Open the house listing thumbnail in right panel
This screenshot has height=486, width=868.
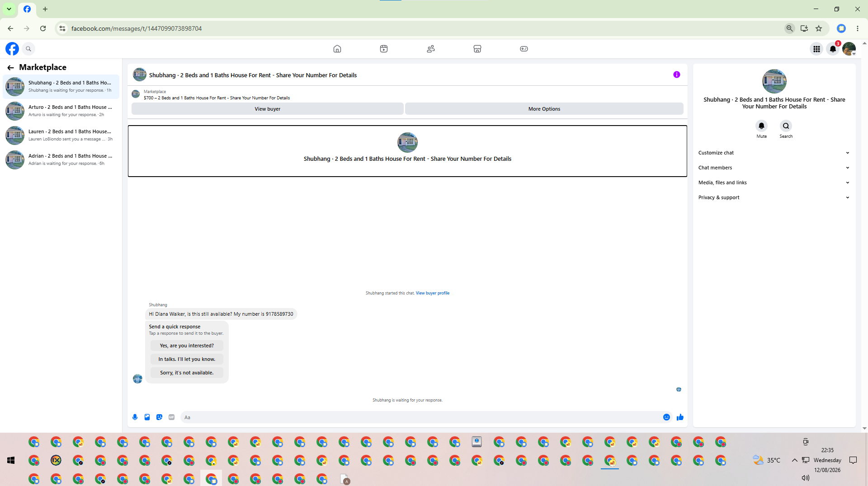[774, 81]
